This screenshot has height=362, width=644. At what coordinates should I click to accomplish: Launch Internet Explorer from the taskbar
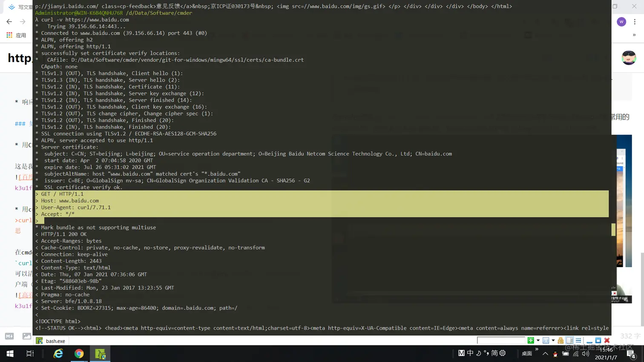[58, 353]
